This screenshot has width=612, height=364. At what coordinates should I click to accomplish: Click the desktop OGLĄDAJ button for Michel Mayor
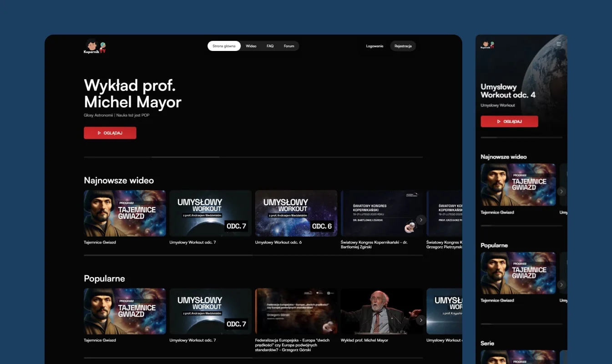[110, 133]
